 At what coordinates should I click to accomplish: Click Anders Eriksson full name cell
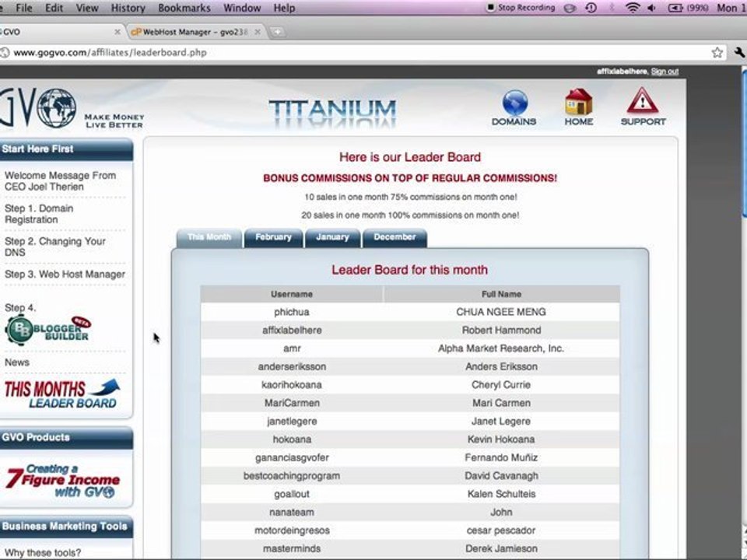(501, 366)
